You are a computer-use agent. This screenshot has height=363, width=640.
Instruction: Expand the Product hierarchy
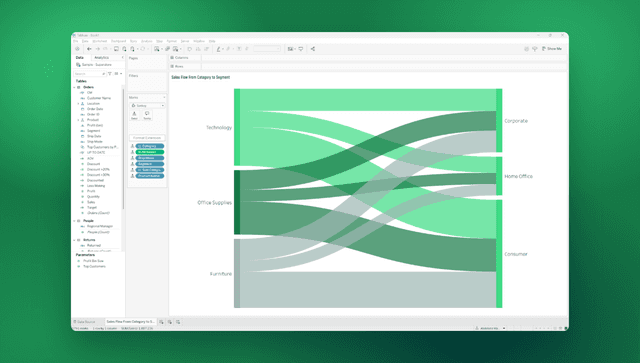78,120
